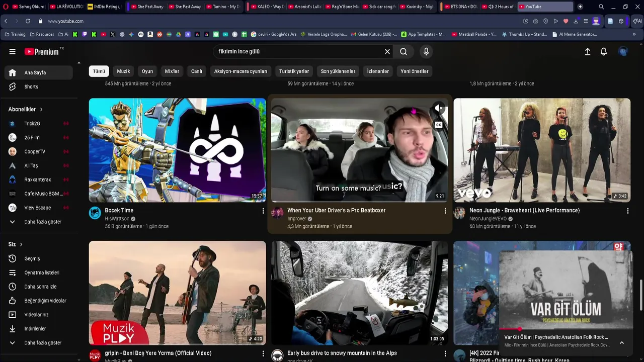
Task: Open Shorts in the sidebar
Action: (39, 86)
